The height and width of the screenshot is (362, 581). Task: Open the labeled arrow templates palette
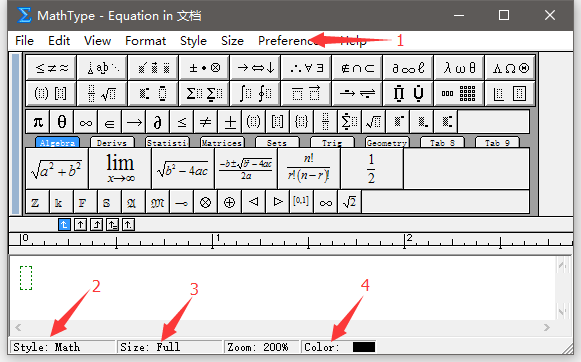(x=357, y=93)
